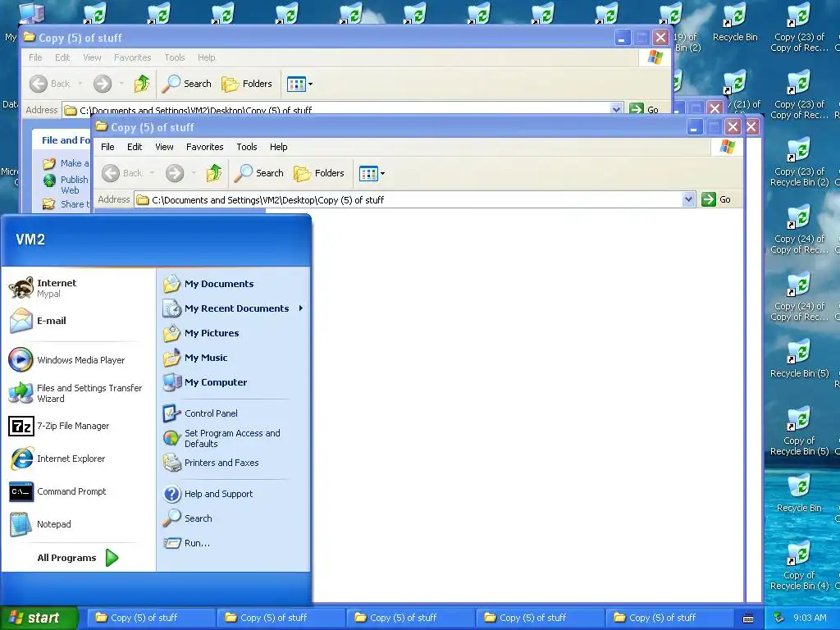Click Go button in front window
840x630 pixels.
[716, 199]
